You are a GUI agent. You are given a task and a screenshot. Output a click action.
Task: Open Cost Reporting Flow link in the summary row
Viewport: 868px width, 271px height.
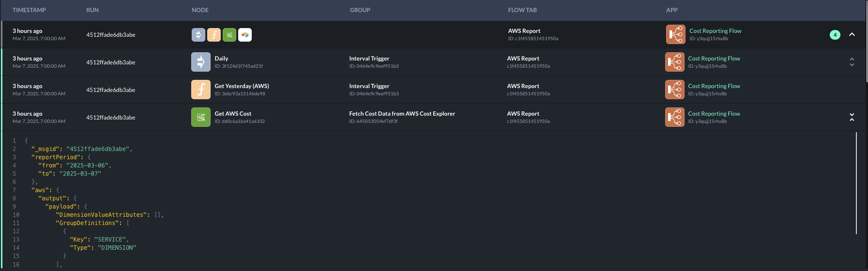(x=715, y=31)
